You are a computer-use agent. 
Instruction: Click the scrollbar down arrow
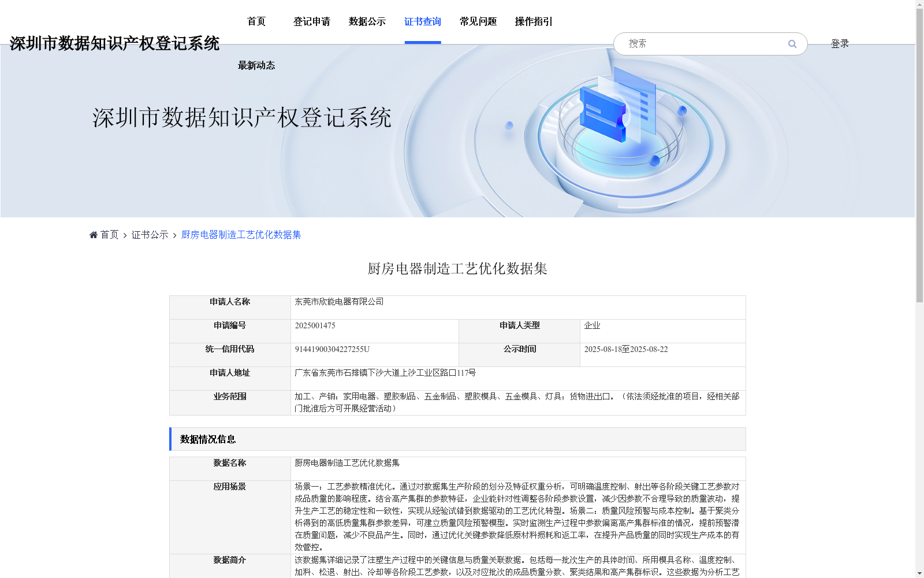coord(919,574)
